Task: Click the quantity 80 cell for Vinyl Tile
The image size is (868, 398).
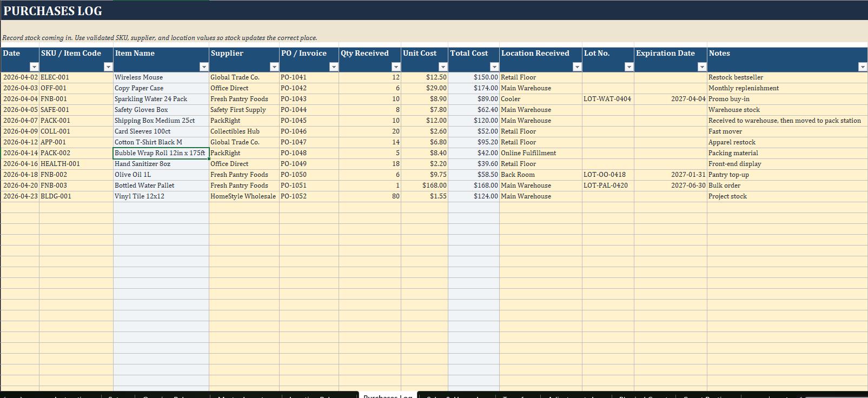Action: [x=370, y=196]
